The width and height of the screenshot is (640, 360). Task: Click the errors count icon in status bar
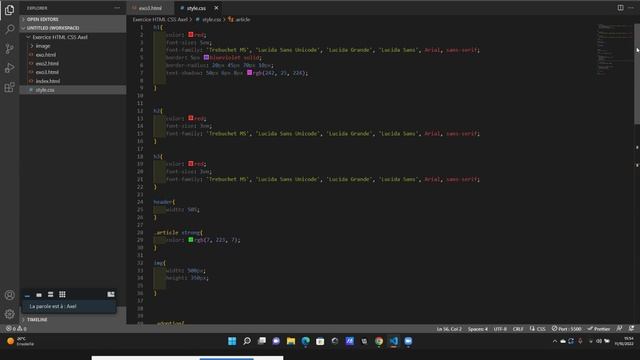point(9,329)
